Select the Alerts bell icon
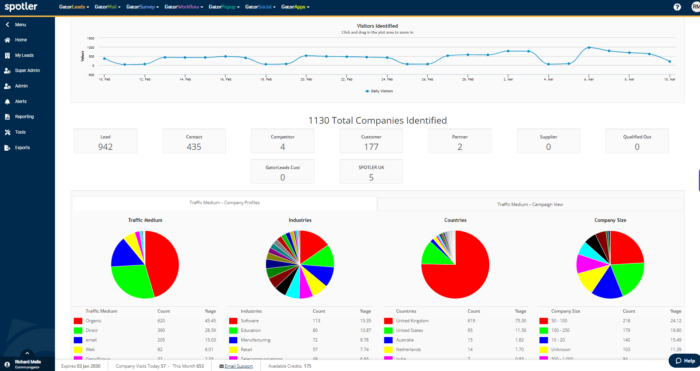 coord(7,101)
